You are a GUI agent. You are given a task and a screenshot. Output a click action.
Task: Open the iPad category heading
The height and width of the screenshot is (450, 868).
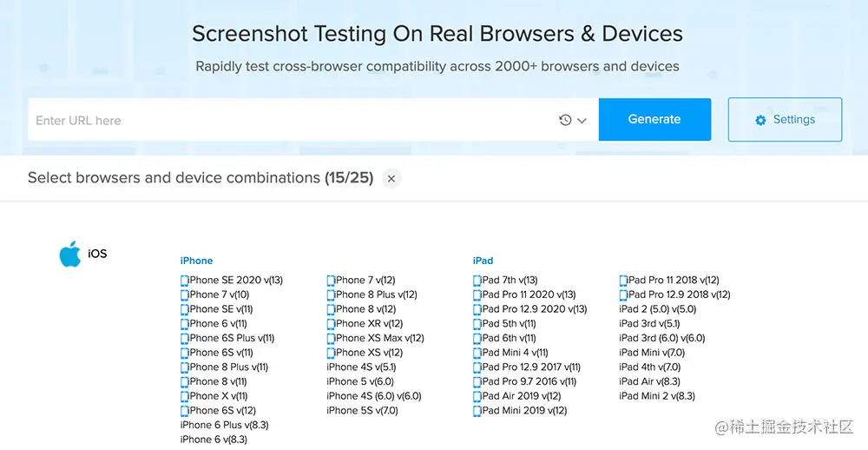pos(483,261)
